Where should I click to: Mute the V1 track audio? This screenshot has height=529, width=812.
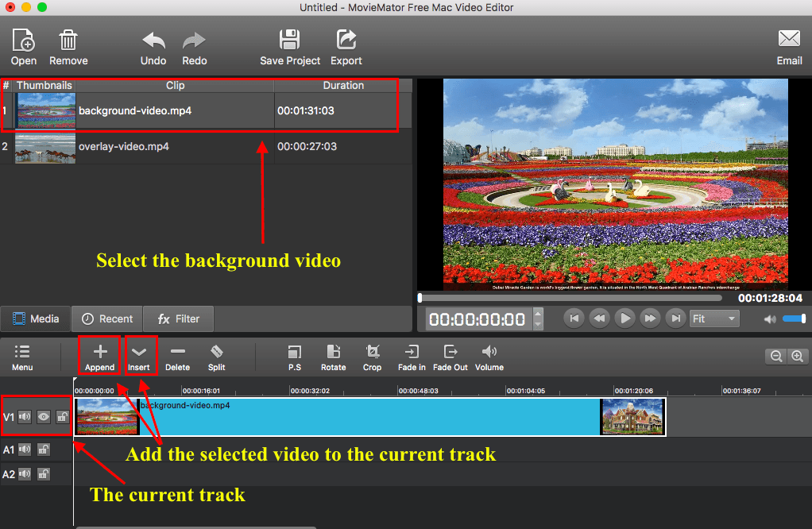pyautogui.click(x=25, y=417)
